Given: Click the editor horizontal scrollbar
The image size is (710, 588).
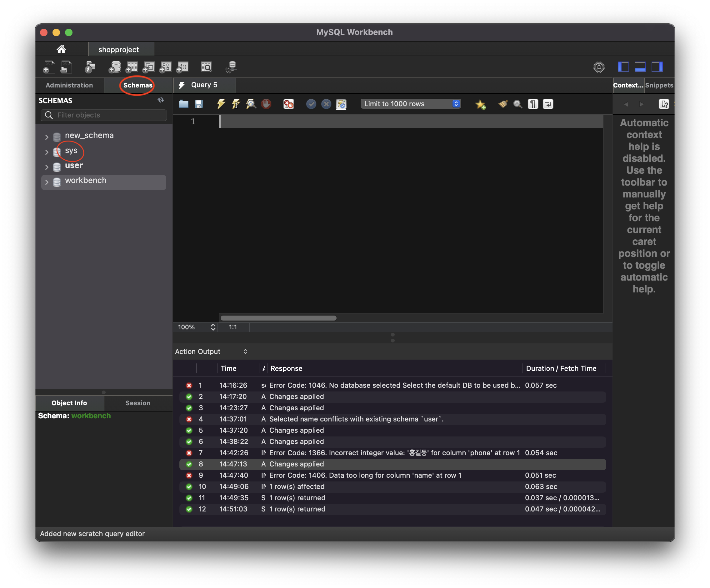Looking at the screenshot, I should click(x=278, y=318).
